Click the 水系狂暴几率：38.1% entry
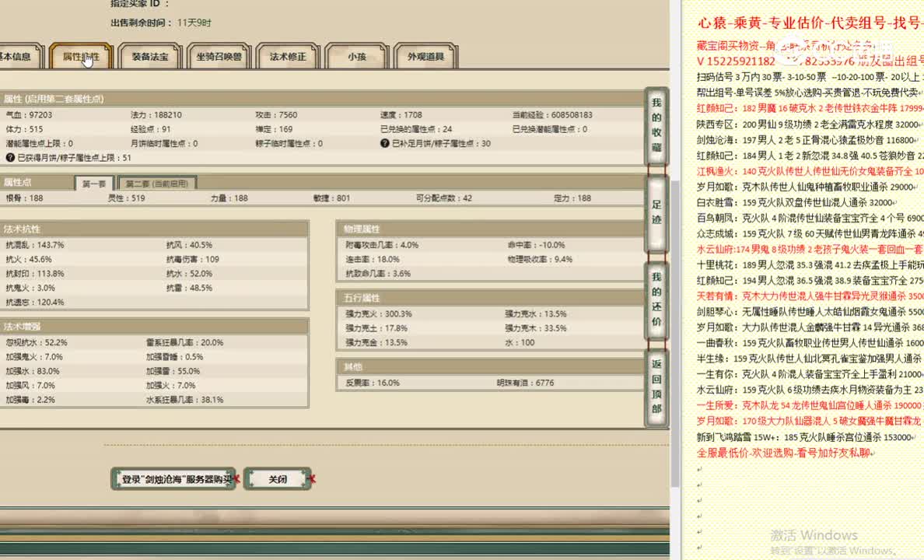This screenshot has height=560, width=924. (x=184, y=400)
